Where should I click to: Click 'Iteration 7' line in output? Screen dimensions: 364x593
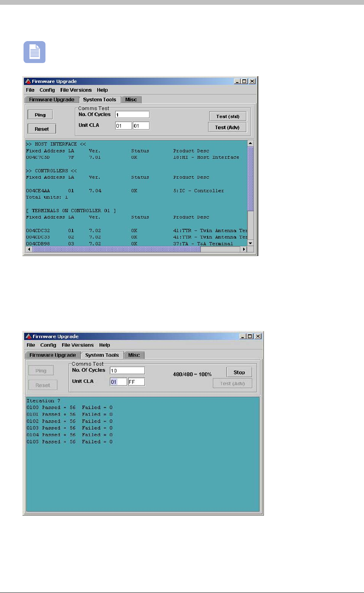43,401
